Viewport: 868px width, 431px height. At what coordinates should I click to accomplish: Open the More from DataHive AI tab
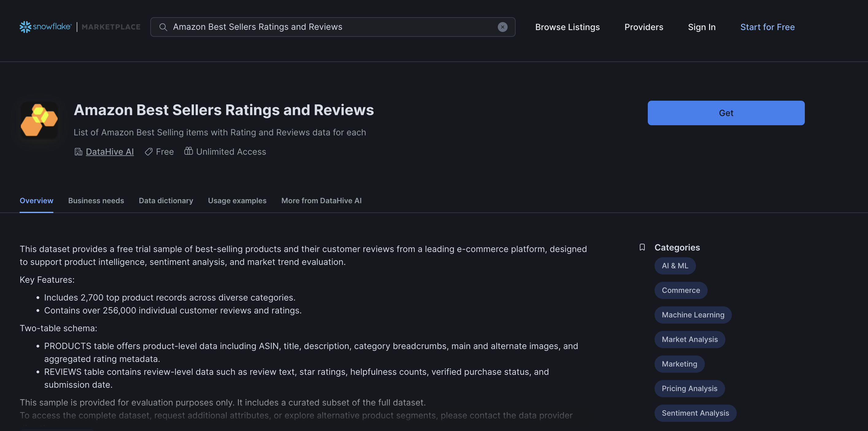(321, 201)
